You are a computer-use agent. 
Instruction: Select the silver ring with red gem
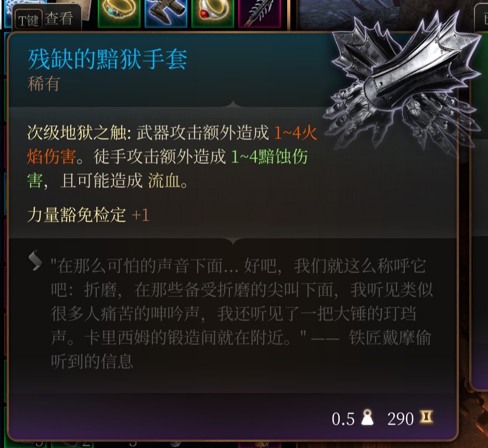coord(212,13)
